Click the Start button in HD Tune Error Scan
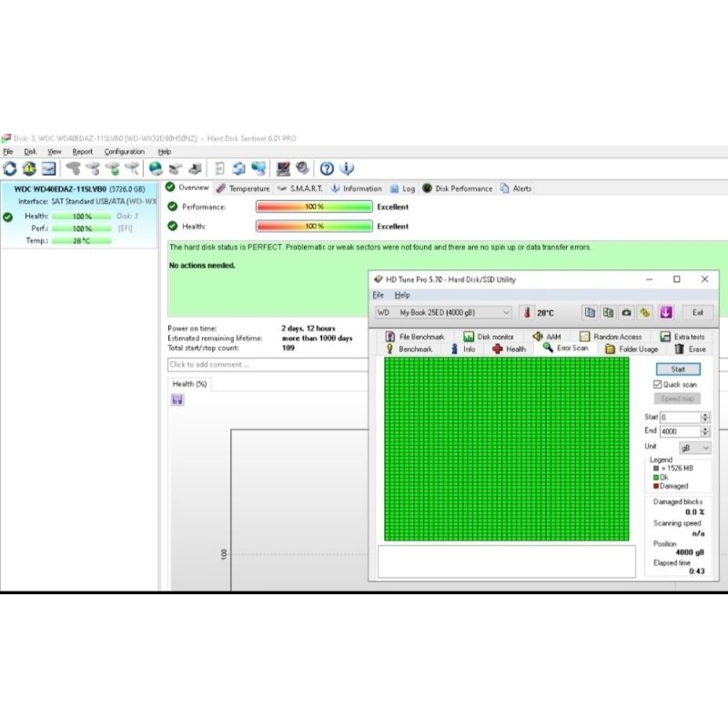This screenshot has height=728, width=728. click(678, 369)
